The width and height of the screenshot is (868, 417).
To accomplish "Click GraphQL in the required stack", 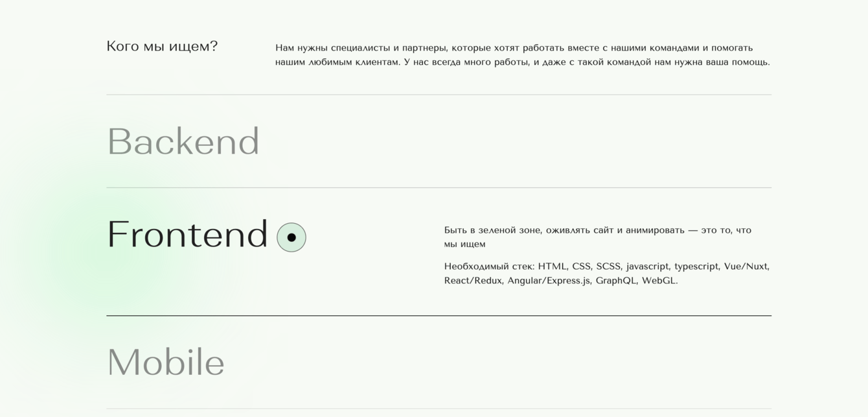I will (x=616, y=281).
